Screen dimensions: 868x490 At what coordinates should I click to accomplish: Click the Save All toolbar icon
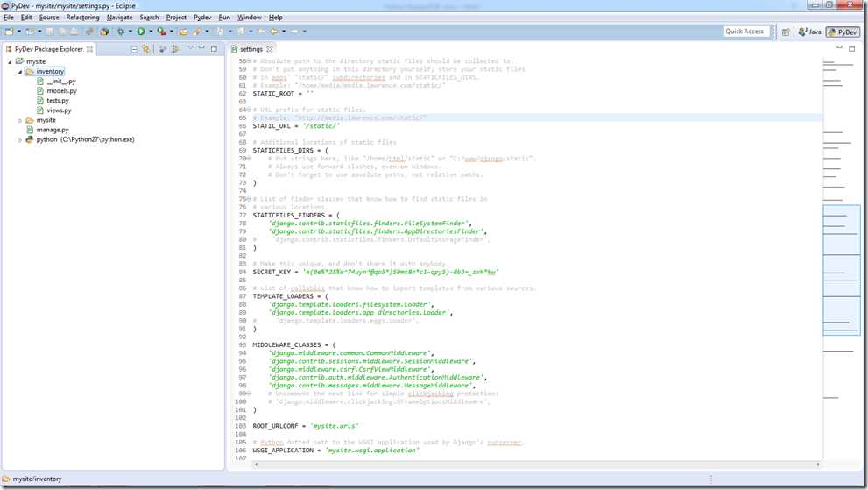(x=62, y=32)
